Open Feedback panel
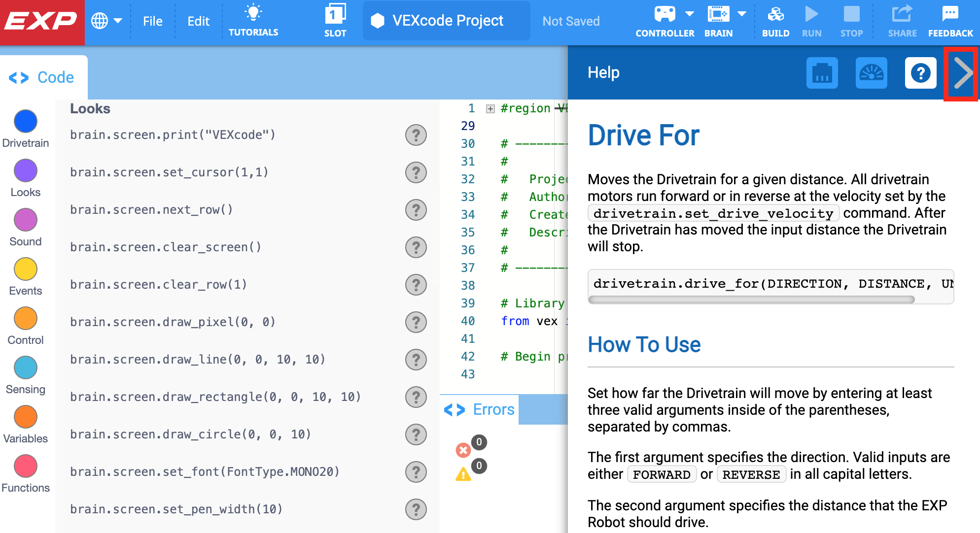Image resolution: width=980 pixels, height=533 pixels. pos(949,20)
